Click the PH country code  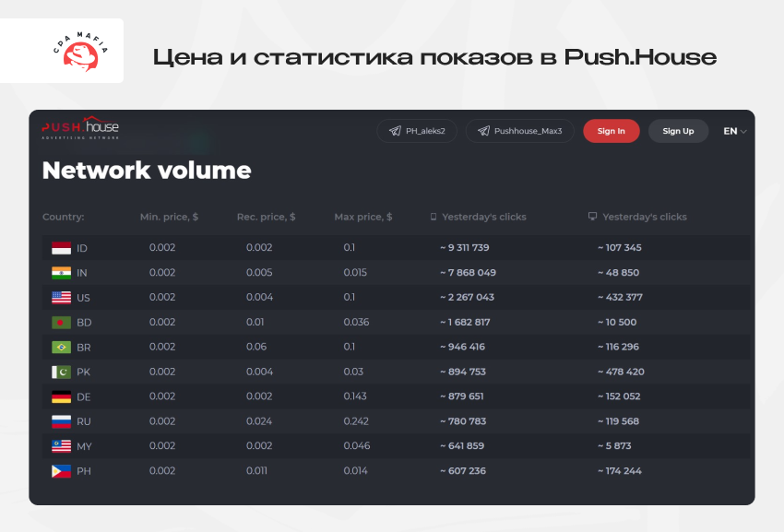pos(84,471)
